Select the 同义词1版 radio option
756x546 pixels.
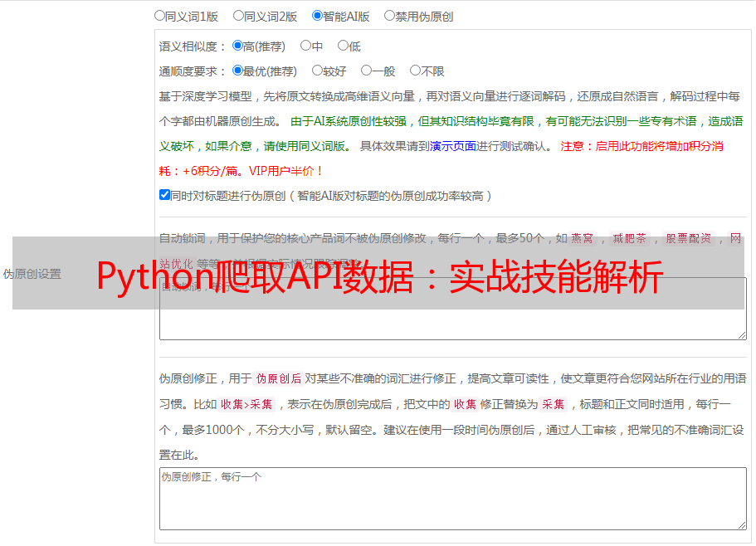pos(159,16)
